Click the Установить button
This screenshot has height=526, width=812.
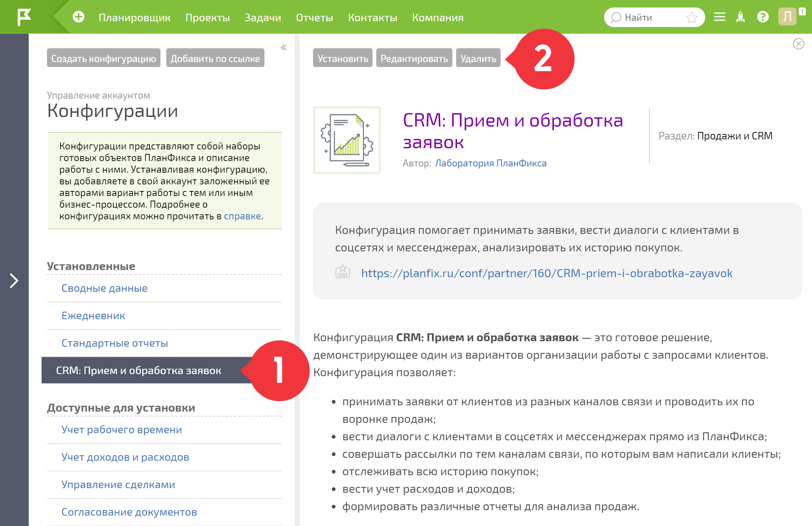coord(343,58)
